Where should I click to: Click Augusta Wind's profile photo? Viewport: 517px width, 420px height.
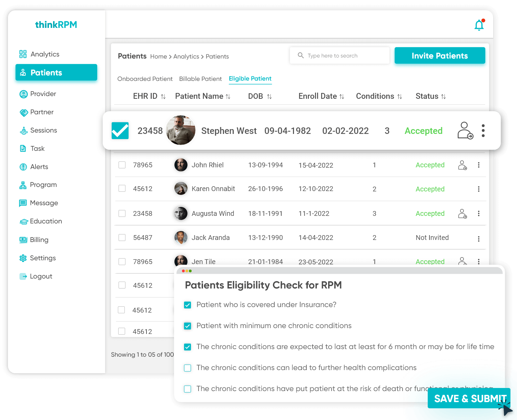click(x=181, y=213)
